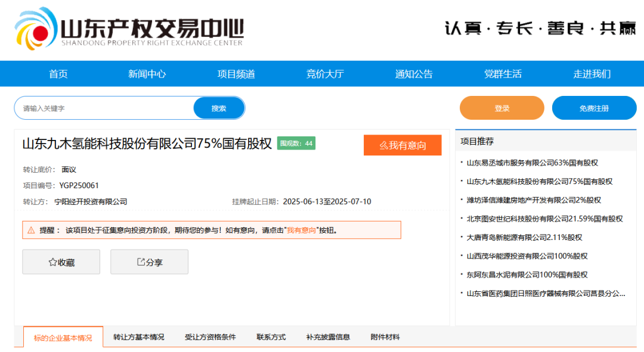Switch to 转让方基本情况 tab
The width and height of the screenshot is (644, 352).
139,337
